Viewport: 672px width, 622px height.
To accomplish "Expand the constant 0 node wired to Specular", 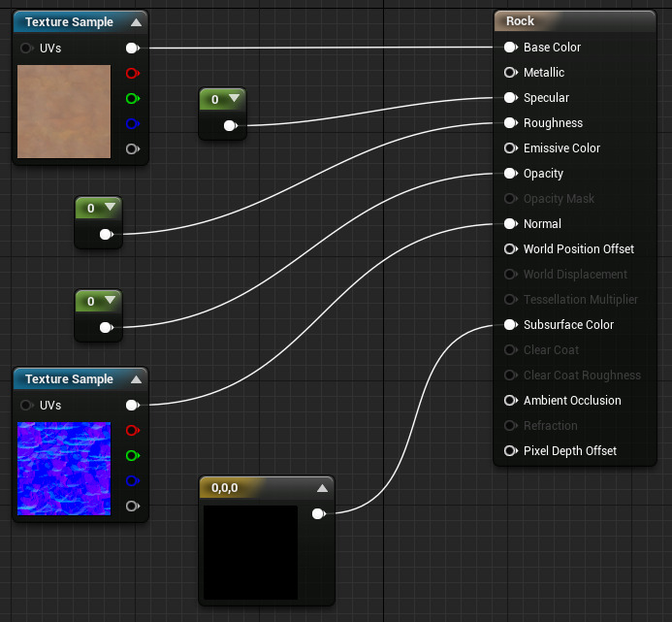I will (x=234, y=99).
